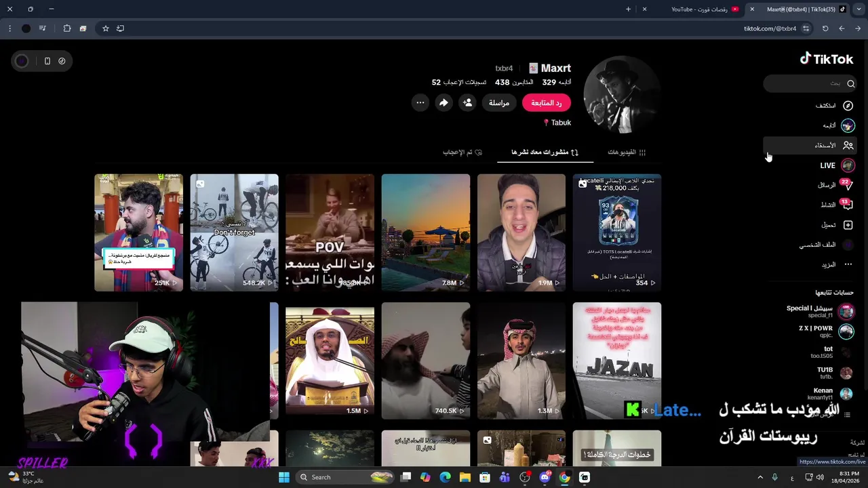Click the magnifier search icon
Viewport: 868px width, 488px height.
(x=850, y=83)
